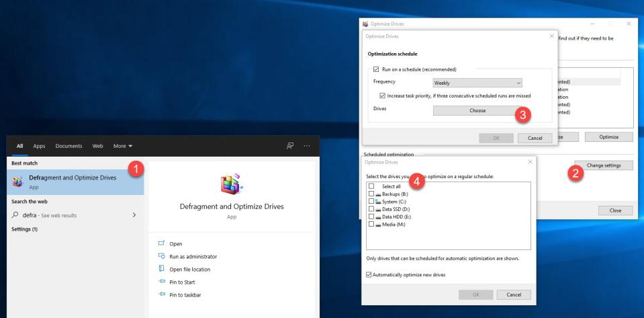Image resolution: width=644 pixels, height=318 pixels.
Task: Select the All search tab
Action: [x=19, y=146]
